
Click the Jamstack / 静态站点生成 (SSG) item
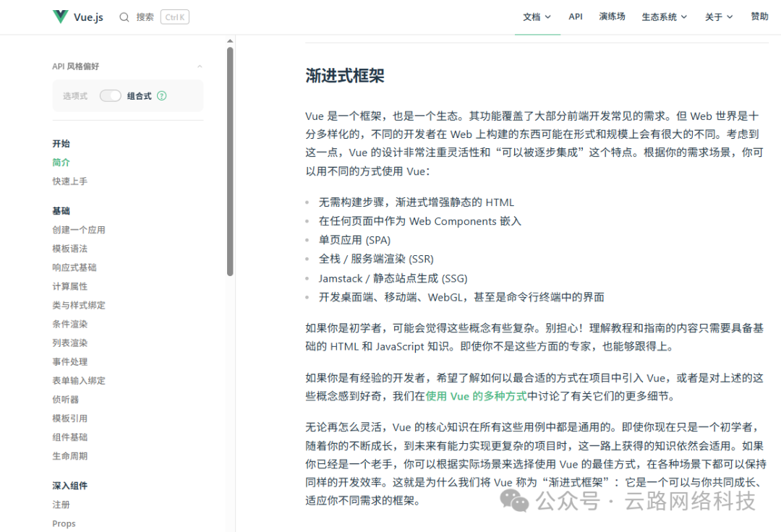[x=393, y=278]
